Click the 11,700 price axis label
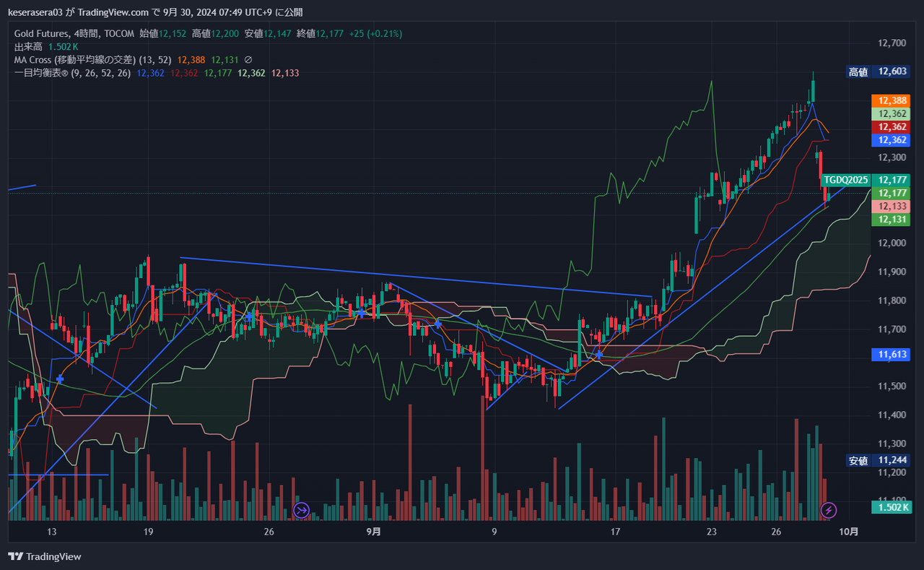Screen dimensions: 924x570 click(892, 329)
